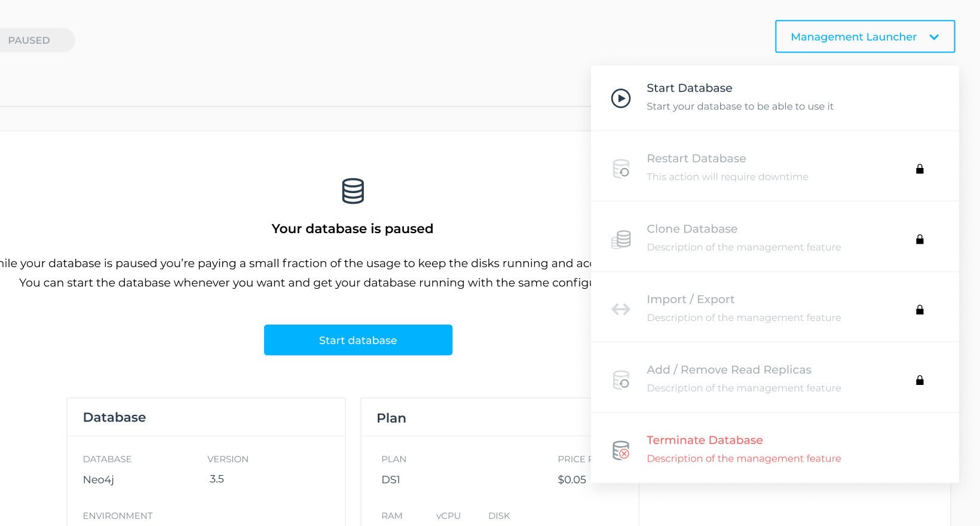The width and height of the screenshot is (980, 526).
Task: Collapse menu using Management Launcher chevron
Action: [934, 37]
